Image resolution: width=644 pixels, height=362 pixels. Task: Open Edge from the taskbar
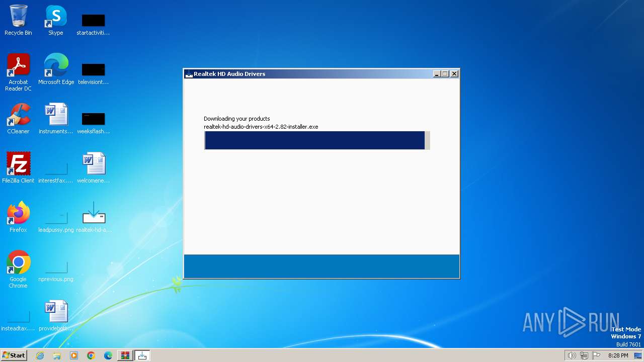(108, 355)
